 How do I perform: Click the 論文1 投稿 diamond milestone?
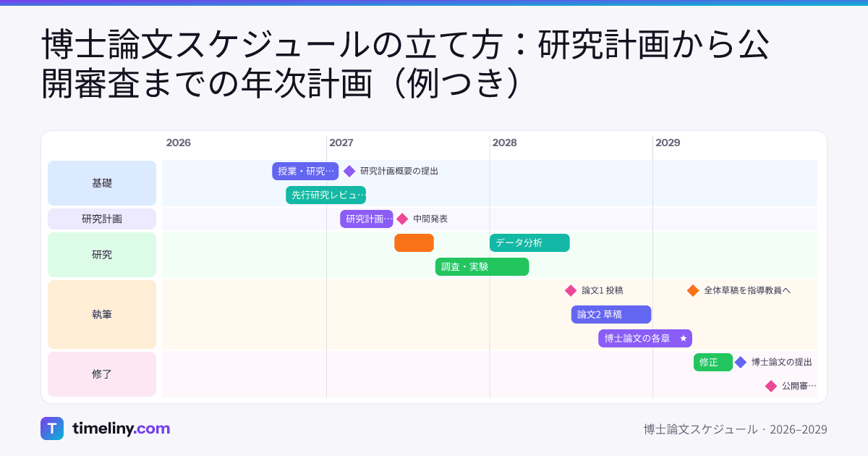[571, 290]
